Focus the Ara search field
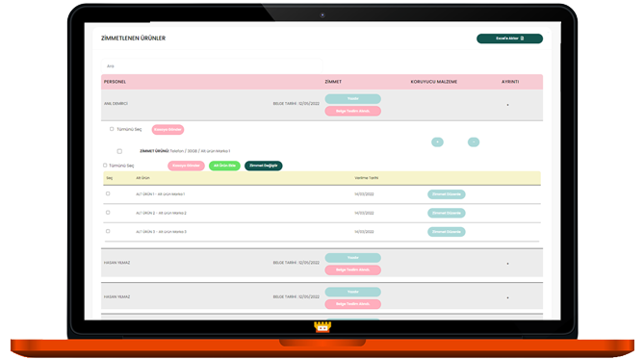The image size is (644, 359). coord(212,66)
